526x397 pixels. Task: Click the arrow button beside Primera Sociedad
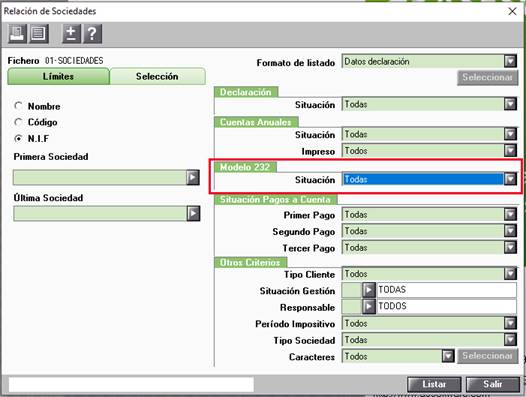[193, 177]
